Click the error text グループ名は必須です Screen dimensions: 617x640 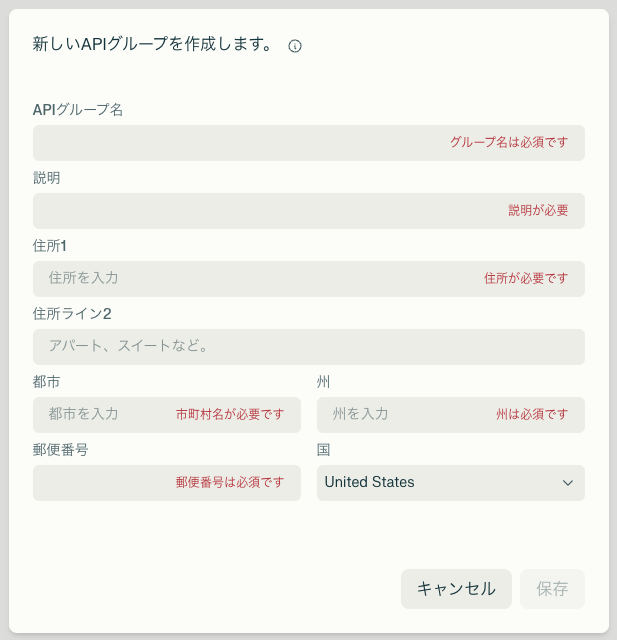tap(509, 142)
